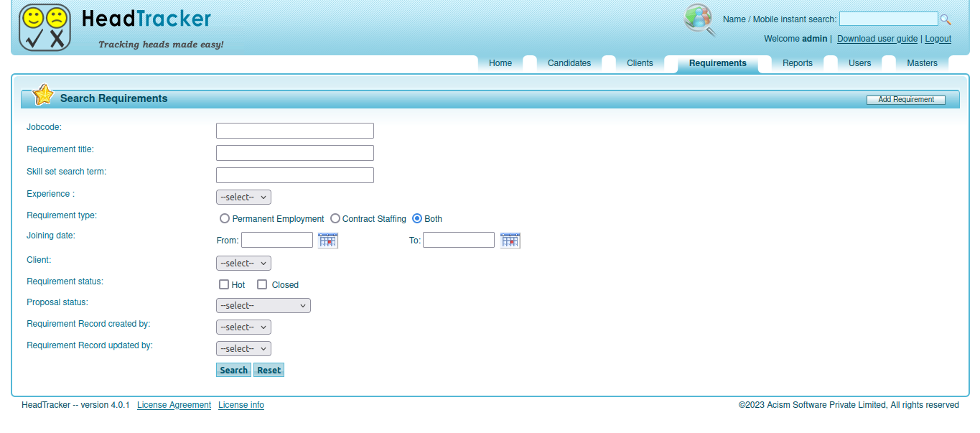Click the Search button
Viewport: 980px width, 433px height.
tap(233, 370)
